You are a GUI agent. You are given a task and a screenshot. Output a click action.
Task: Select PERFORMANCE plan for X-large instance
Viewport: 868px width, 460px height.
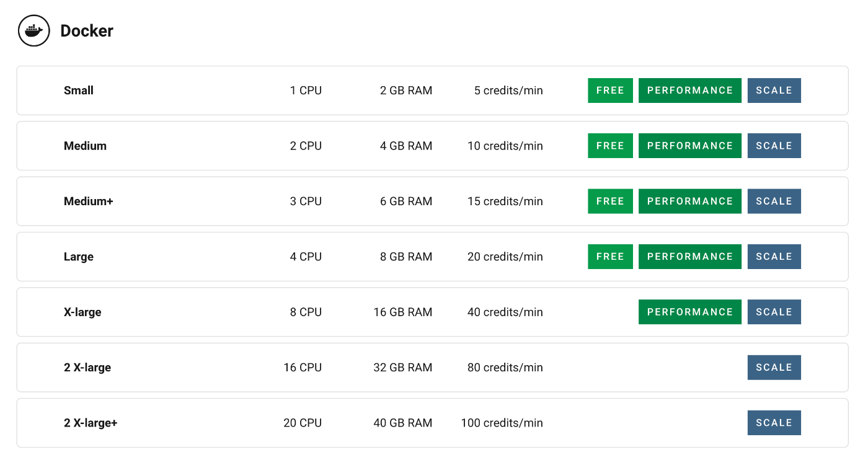(689, 312)
